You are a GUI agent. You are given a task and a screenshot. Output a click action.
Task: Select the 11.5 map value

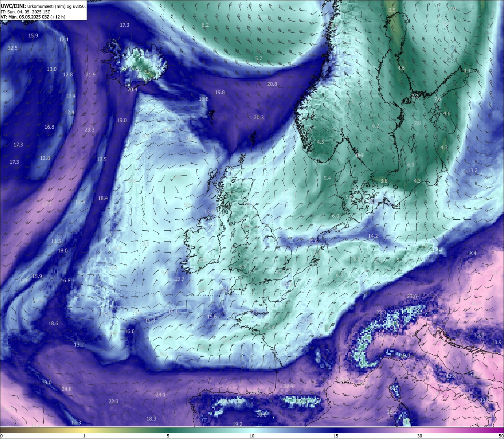(56, 241)
